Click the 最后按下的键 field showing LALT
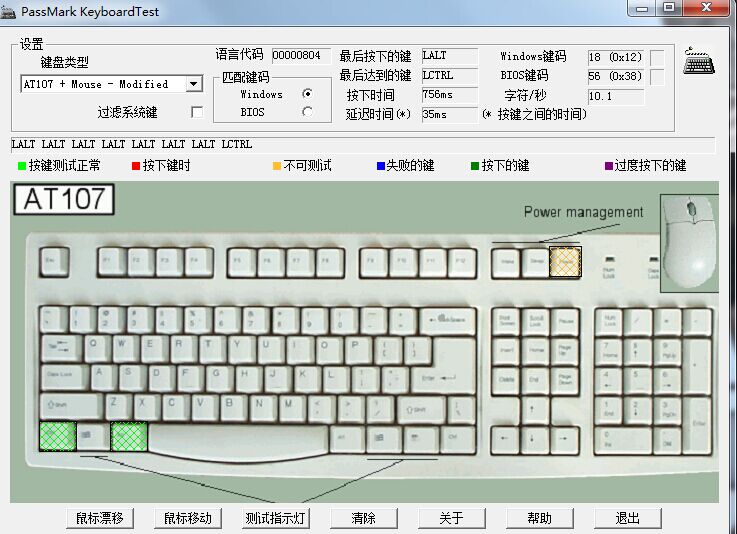 point(450,55)
